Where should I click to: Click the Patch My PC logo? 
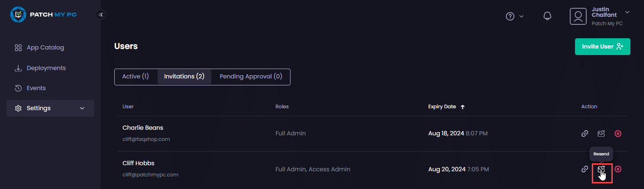point(43,14)
